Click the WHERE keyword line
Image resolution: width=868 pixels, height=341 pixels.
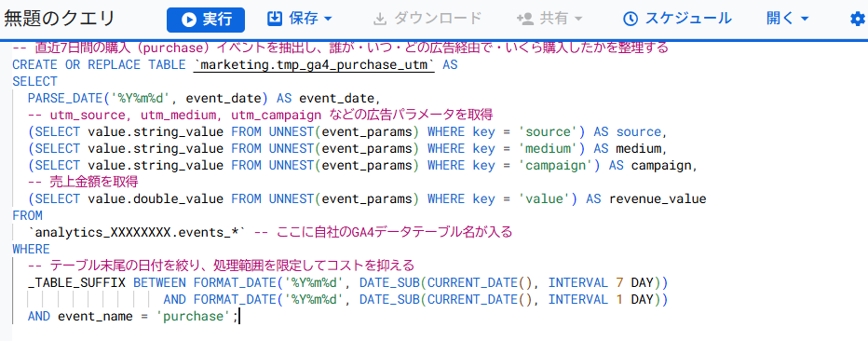pos(31,249)
